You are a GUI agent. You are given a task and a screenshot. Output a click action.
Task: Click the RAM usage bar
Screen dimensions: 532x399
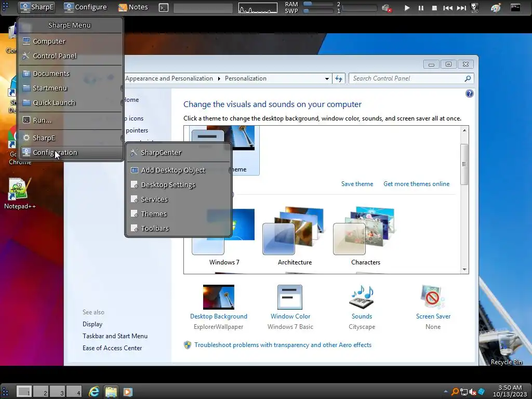318,4
